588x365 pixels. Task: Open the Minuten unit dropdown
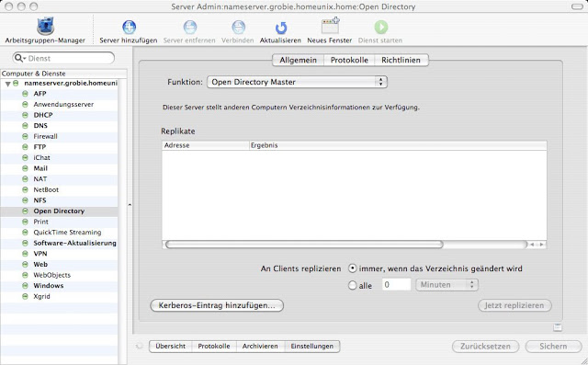[x=447, y=285]
